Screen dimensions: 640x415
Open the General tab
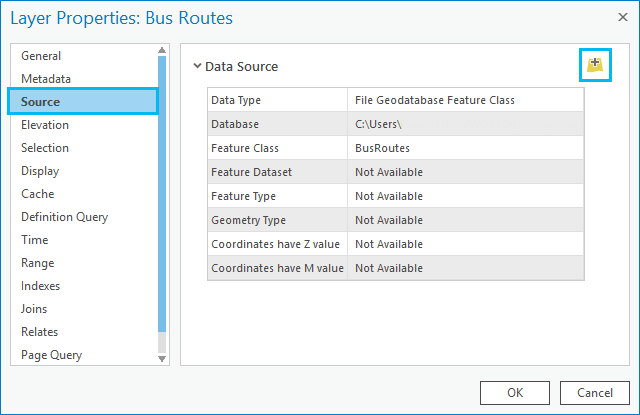(41, 56)
